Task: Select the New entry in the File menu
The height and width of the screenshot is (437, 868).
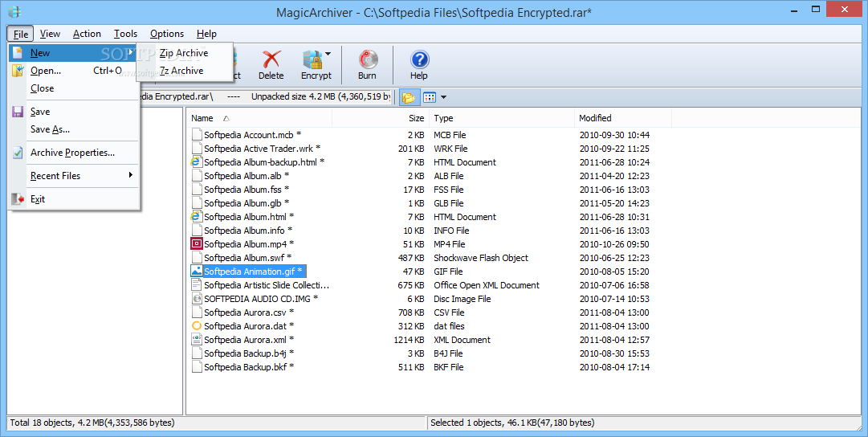Action: (x=73, y=53)
